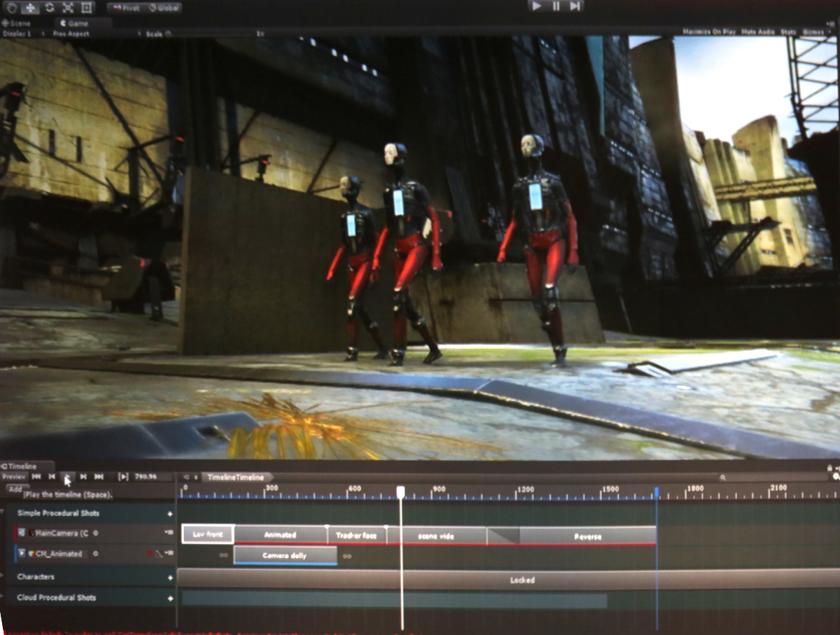The height and width of the screenshot is (635, 840).
Task: Open CM_Animated binding object picker
Action: [x=96, y=554]
